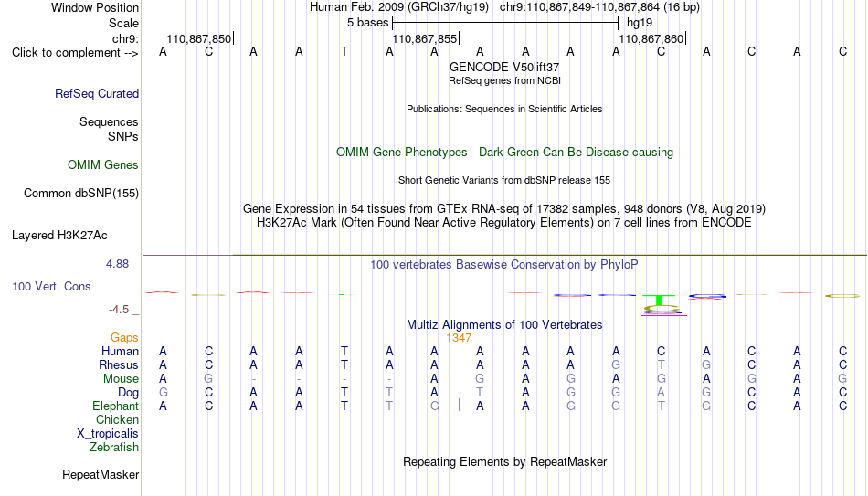Screen dimensions: 868x496
Task: Select the Rhesus species row label
Action: 119,364
